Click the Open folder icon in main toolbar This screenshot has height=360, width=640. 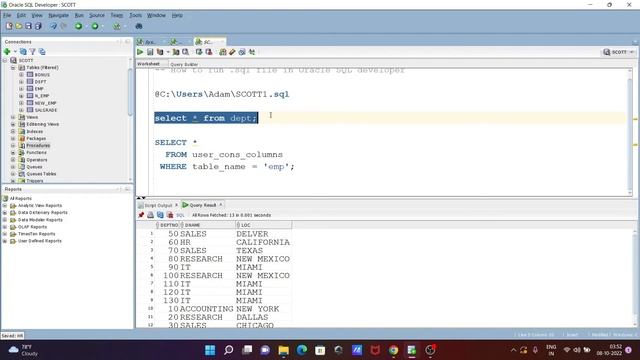click(19, 26)
